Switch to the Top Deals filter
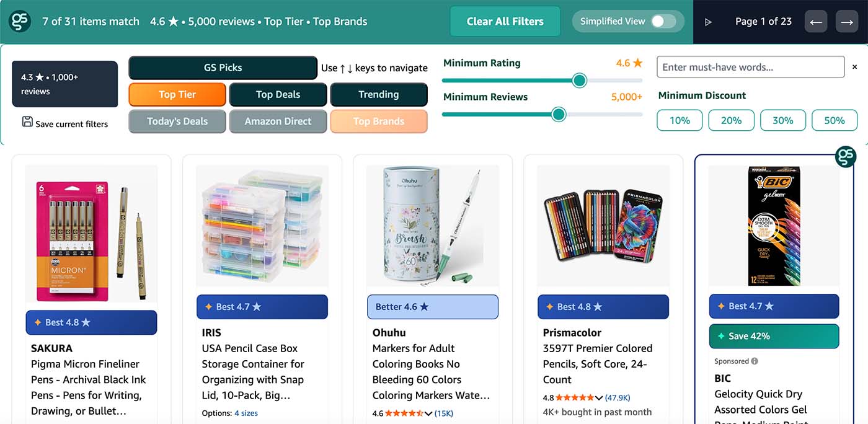868x424 pixels. click(278, 94)
